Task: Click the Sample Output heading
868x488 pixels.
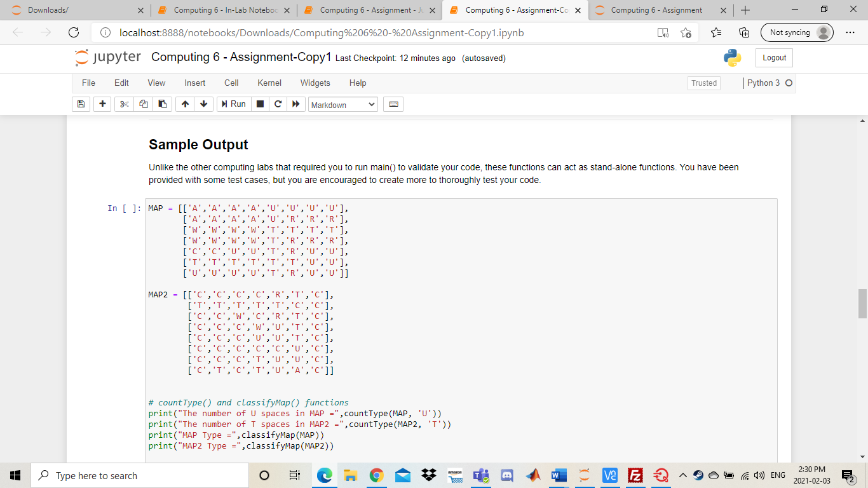Action: click(198, 144)
